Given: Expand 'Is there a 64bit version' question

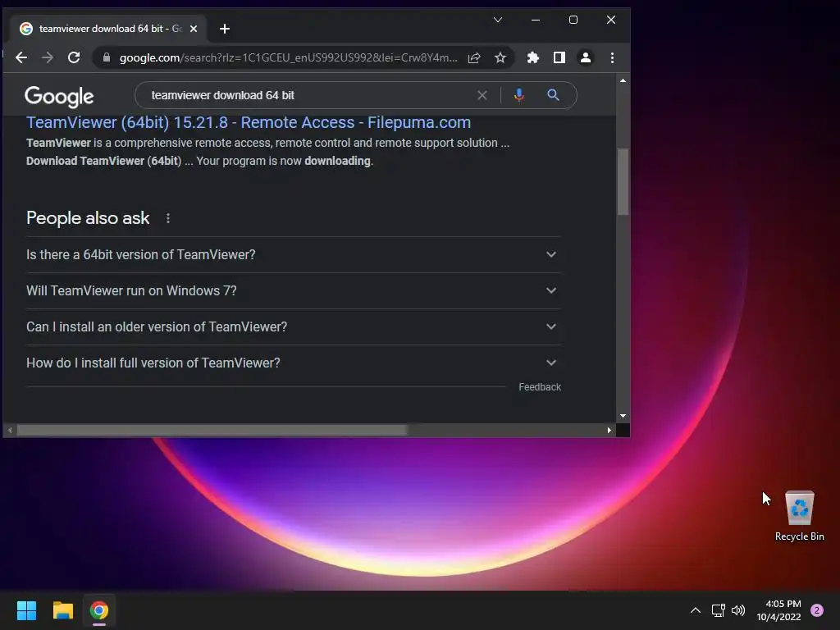Looking at the screenshot, I should pos(293,254).
